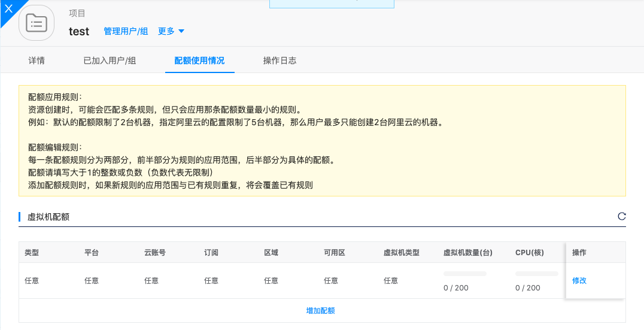Image resolution: width=644 pixels, height=330 pixels.
Task: Go to the 操作日志 tab
Action: point(280,60)
